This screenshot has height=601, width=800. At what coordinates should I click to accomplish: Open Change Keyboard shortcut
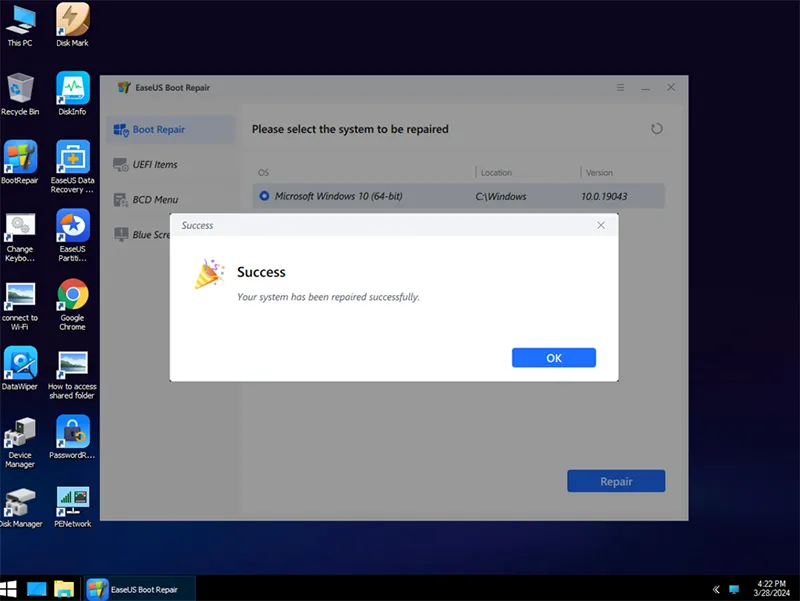(20, 237)
